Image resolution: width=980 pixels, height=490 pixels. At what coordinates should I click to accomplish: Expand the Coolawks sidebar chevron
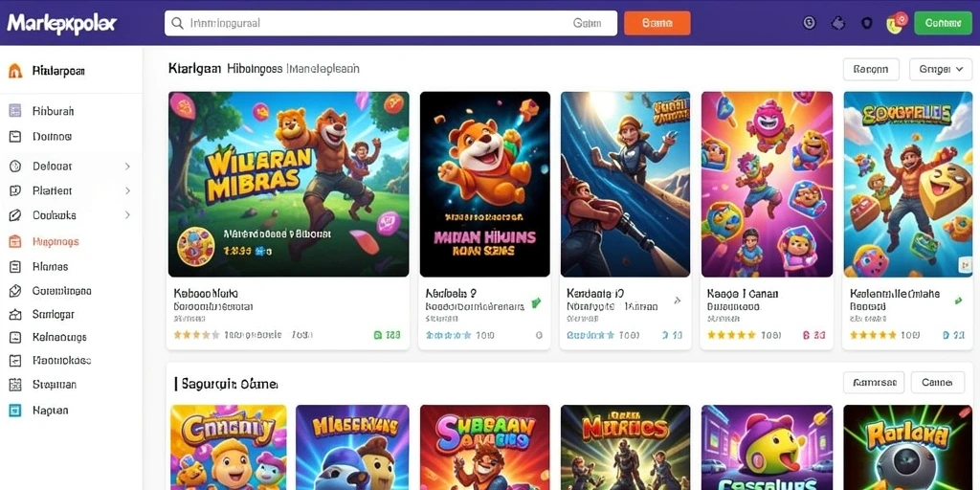[127, 215]
